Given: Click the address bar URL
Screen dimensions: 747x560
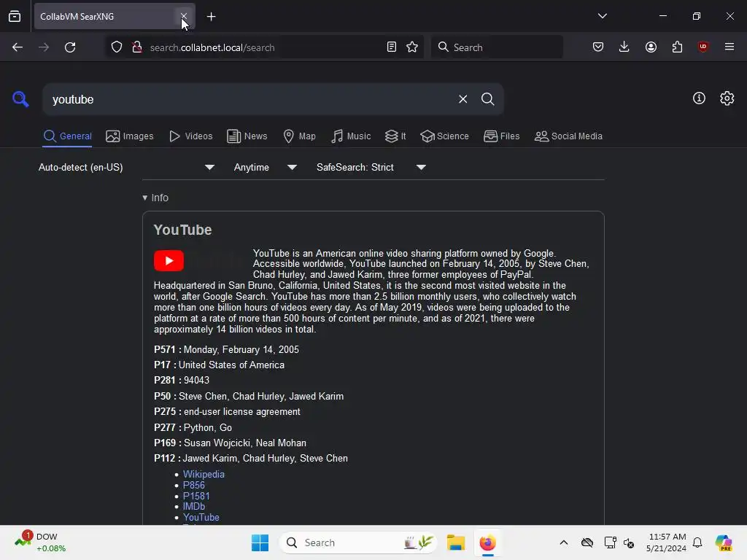Looking at the screenshot, I should (x=212, y=47).
